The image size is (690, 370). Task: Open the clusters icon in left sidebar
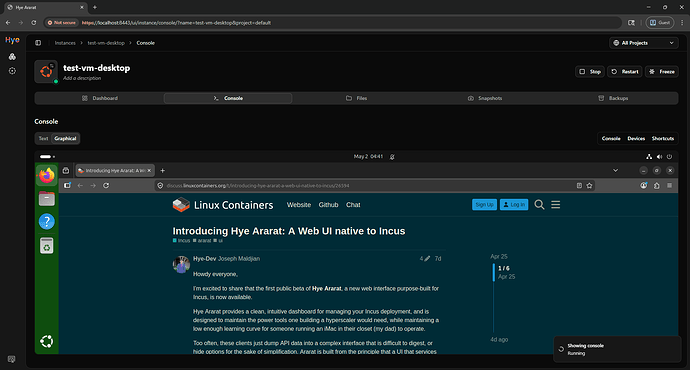pos(12,56)
